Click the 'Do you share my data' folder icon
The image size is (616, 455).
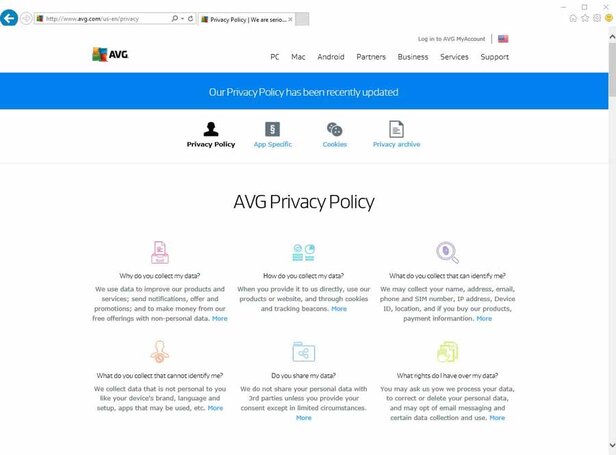(x=303, y=351)
